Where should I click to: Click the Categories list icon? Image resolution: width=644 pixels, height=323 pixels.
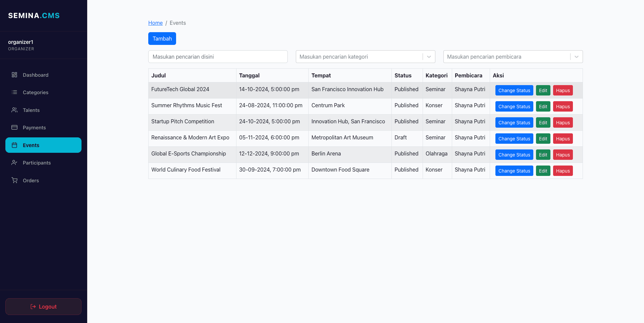(x=14, y=92)
